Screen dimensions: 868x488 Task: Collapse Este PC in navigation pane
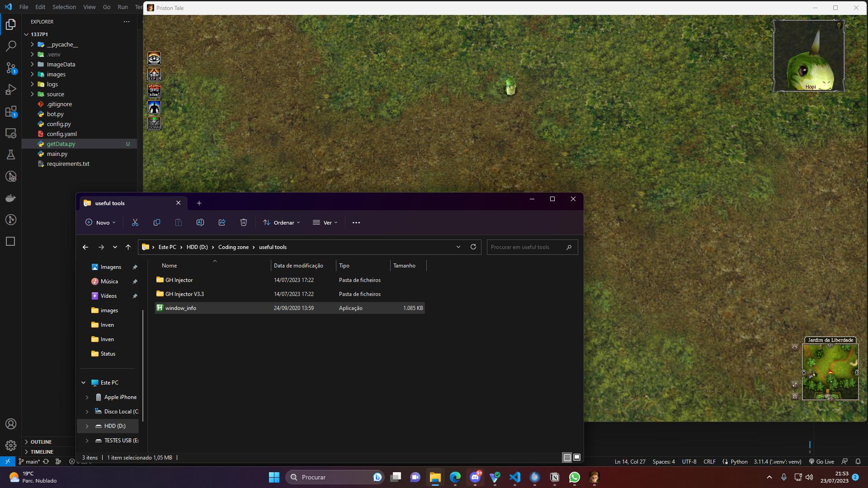83,383
